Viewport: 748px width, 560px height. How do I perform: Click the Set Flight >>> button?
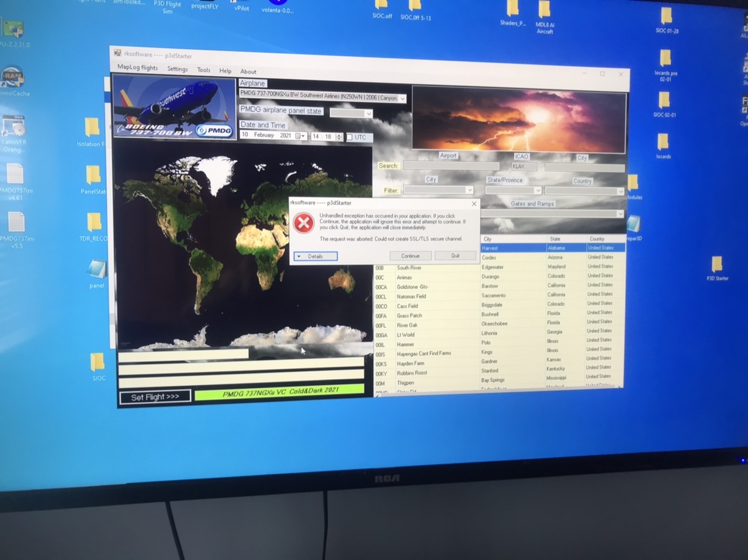click(x=155, y=397)
